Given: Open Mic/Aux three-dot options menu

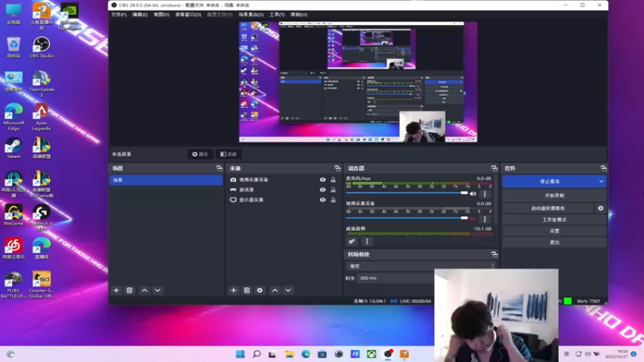Looking at the screenshot, I should click(x=485, y=194).
